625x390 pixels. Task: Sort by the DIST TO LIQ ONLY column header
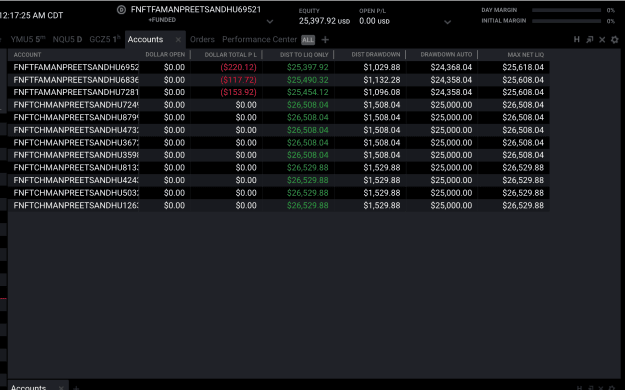pos(304,55)
